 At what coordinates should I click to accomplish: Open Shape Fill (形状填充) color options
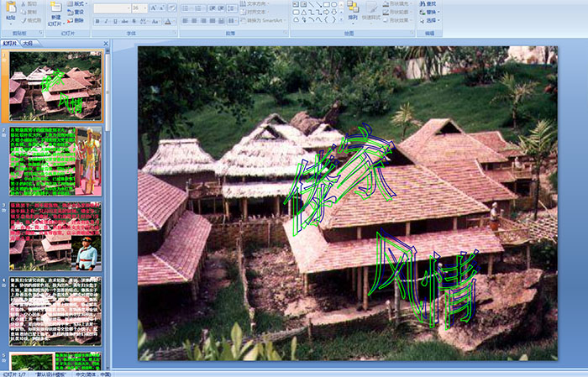(397, 3)
